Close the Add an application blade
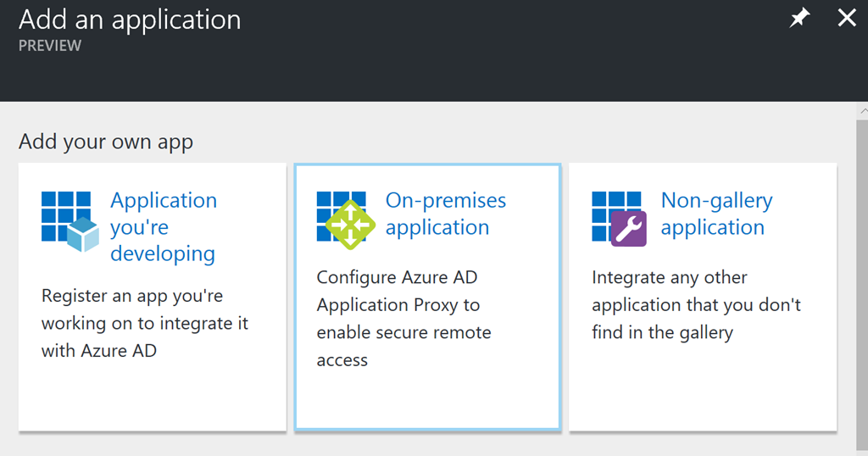 click(x=847, y=18)
